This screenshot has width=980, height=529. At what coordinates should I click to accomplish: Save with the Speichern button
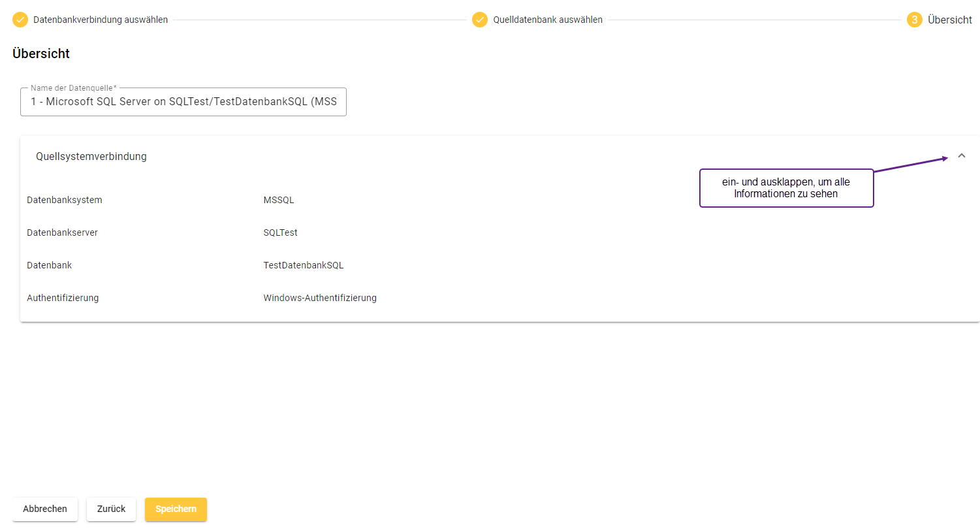point(176,509)
